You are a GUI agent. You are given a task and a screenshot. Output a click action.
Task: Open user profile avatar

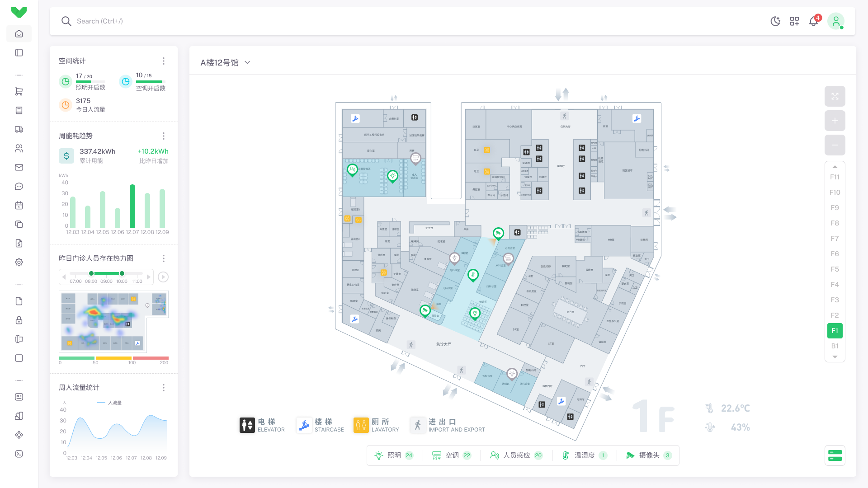[x=836, y=21]
